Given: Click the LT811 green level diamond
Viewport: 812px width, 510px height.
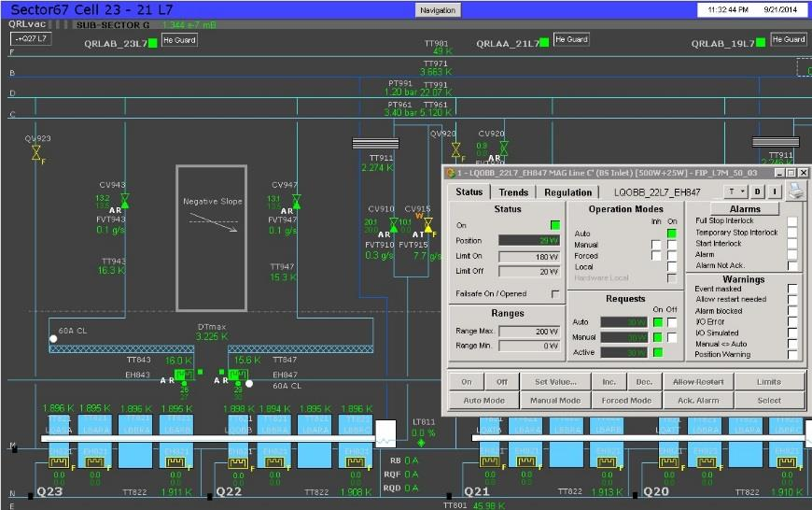Looking at the screenshot, I should 421,443.
